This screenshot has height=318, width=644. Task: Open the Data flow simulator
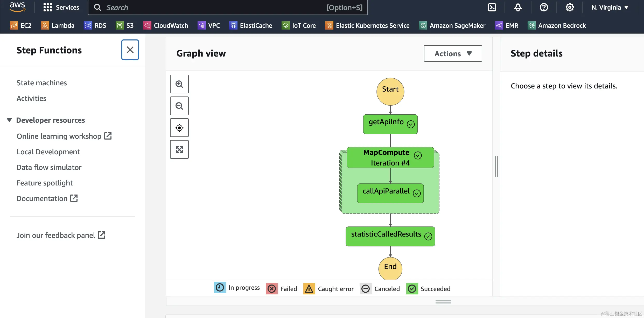49,167
